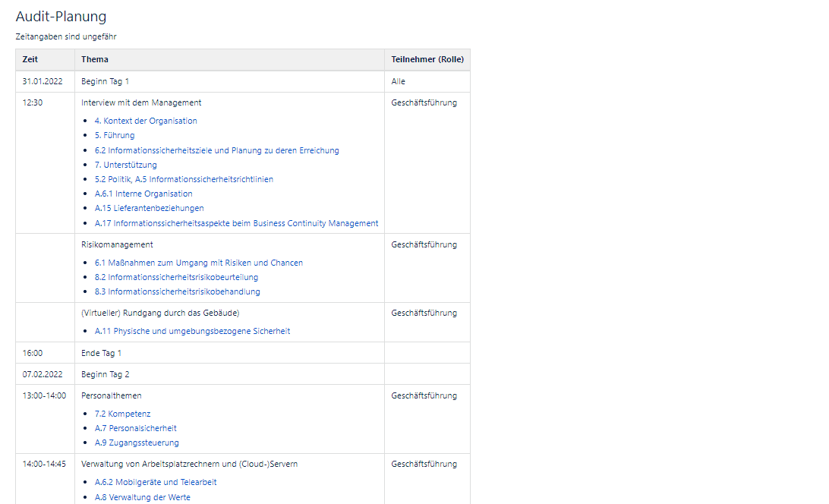Open 'A.11 Physische und umgebungsbezogene Sicherheit'
This screenshot has height=504, width=829.
(x=192, y=331)
